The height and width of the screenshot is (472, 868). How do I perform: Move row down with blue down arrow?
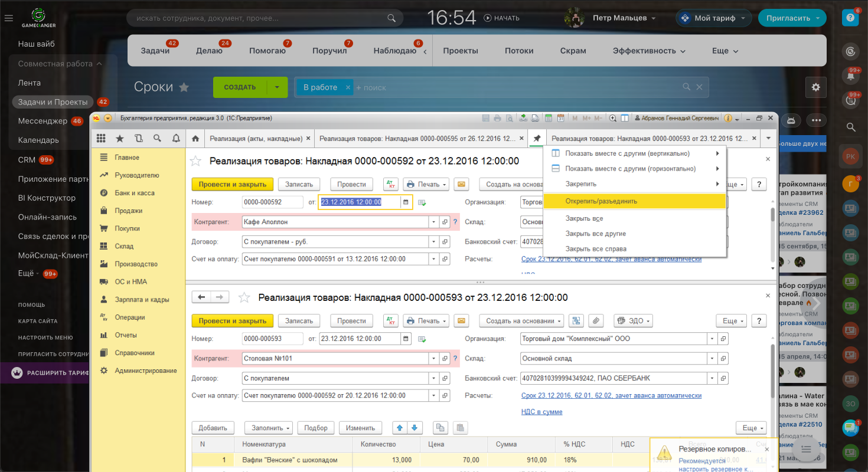pos(415,428)
